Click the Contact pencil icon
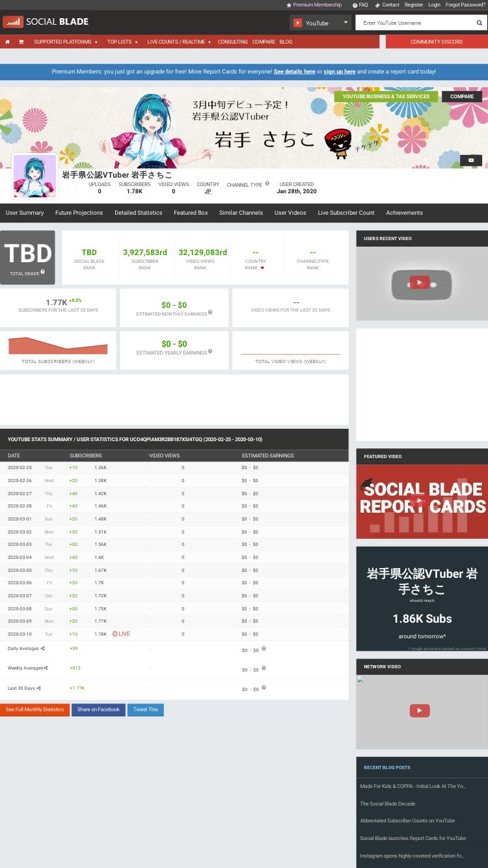The width and height of the screenshot is (488, 868). click(x=377, y=5)
